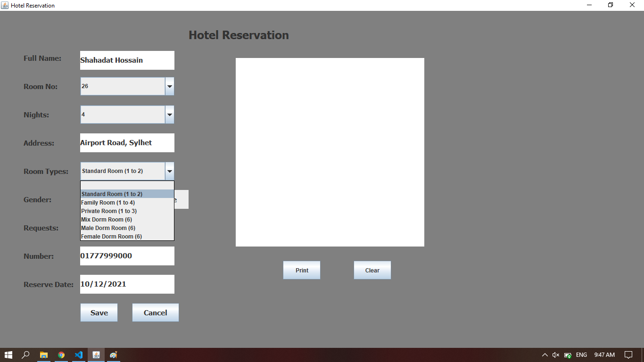This screenshot has height=362, width=644.
Task: Restore down the Hotel Reservation window
Action: 611,5
